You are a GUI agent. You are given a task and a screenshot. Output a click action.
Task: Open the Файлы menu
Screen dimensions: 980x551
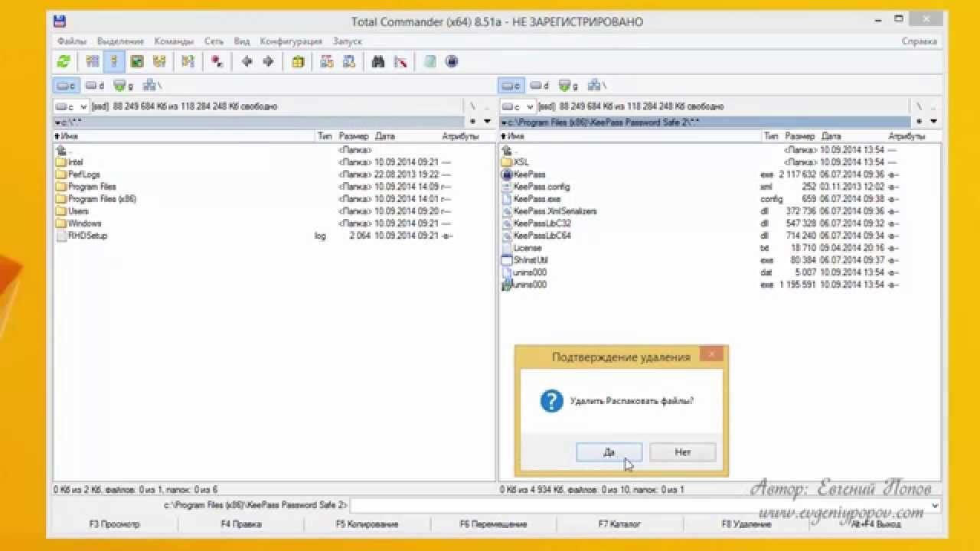[72, 41]
